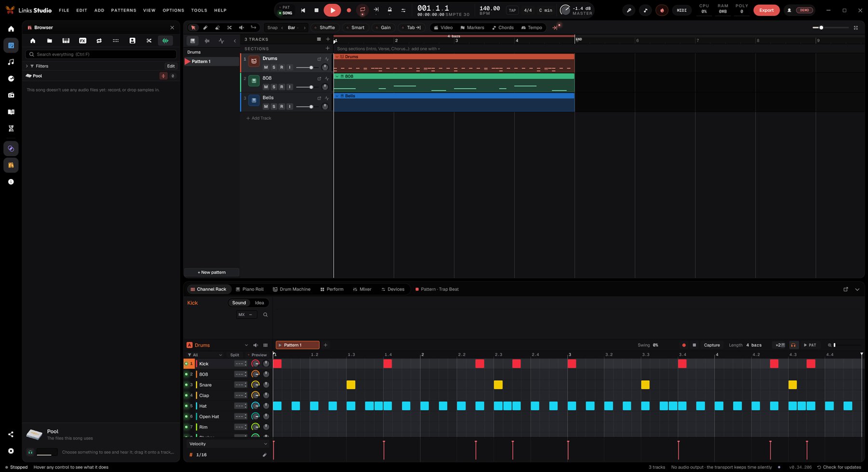Switch to the Drum Machine tab
The height and width of the screenshot is (472, 868).
pos(292,289)
